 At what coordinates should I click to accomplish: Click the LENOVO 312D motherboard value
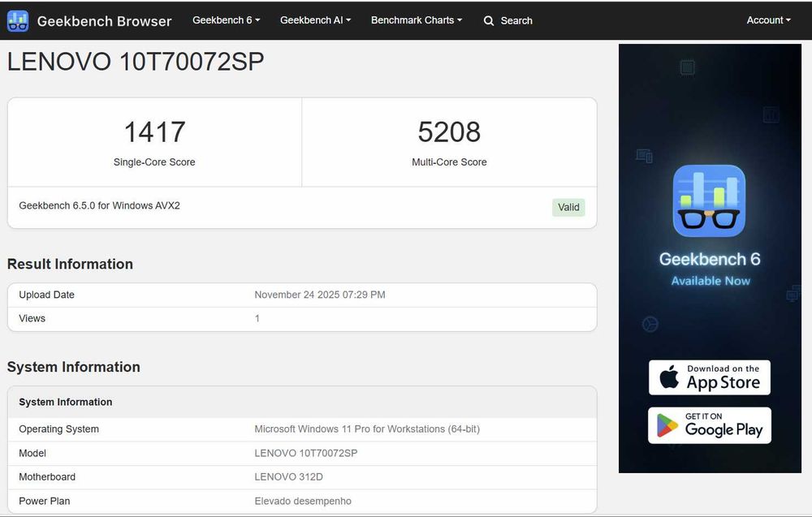[288, 477]
